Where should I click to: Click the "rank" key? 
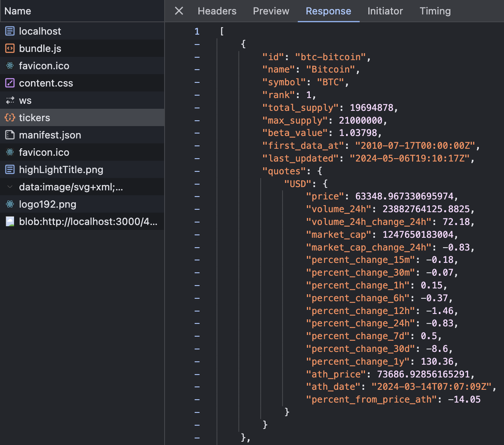coord(278,95)
